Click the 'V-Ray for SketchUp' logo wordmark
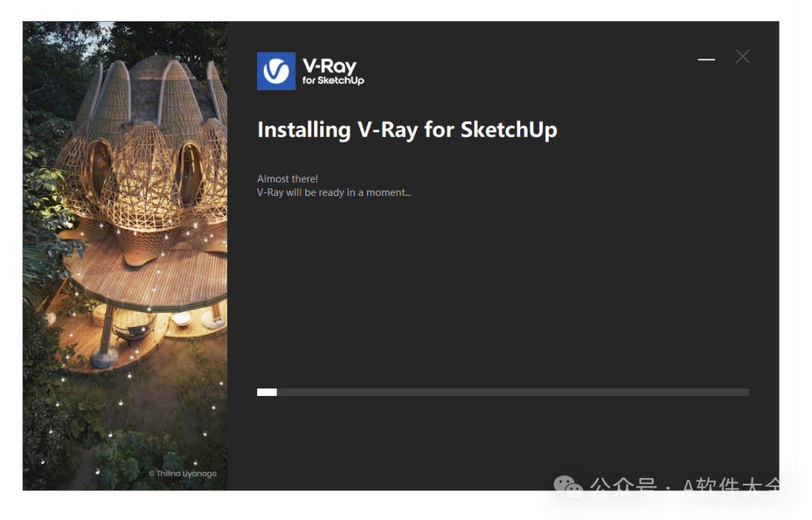Screen dimensions: 812x520 [333, 71]
